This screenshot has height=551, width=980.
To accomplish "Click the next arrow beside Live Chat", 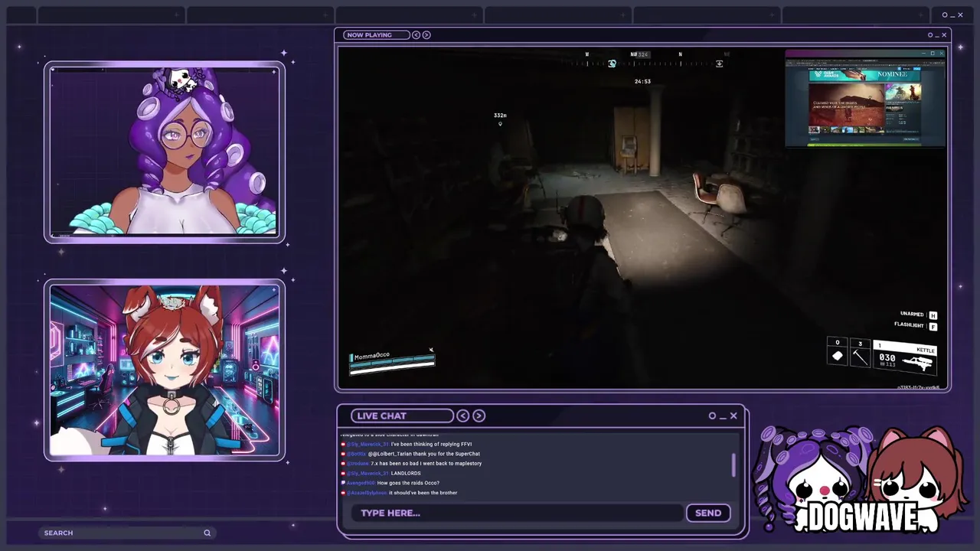I will coord(479,416).
